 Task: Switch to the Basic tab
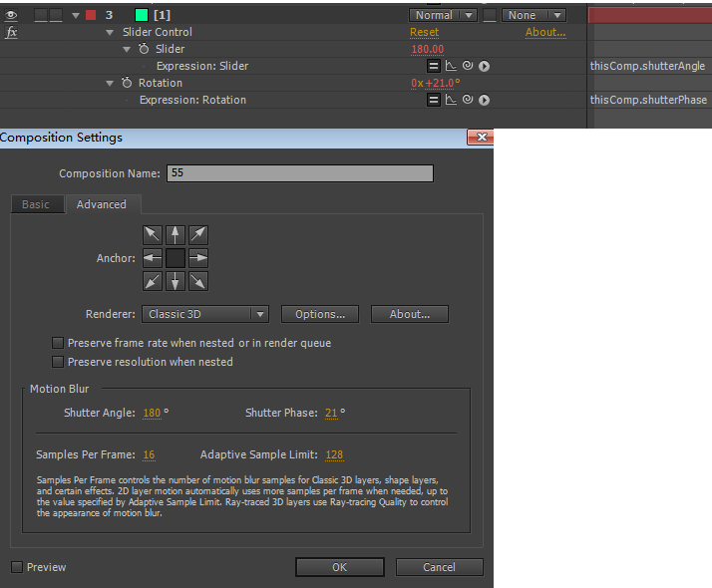click(36, 204)
